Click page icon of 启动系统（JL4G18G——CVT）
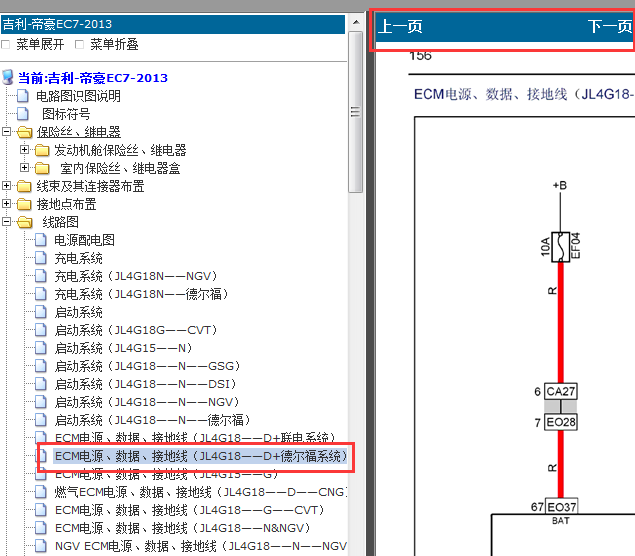Screen dimensions: 635x556 click(x=40, y=330)
